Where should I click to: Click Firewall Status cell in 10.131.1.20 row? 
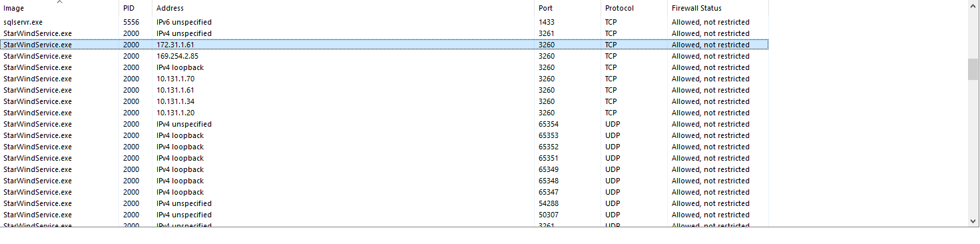pos(710,113)
